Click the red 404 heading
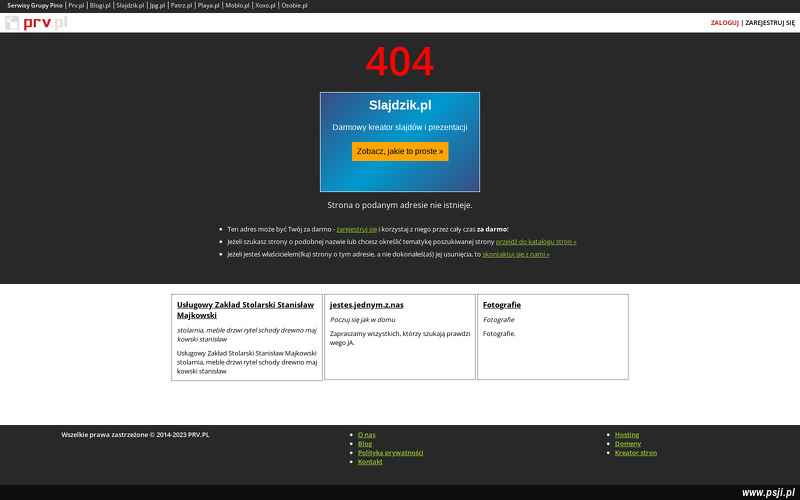Screen dimensions: 800x500 coord(399,62)
